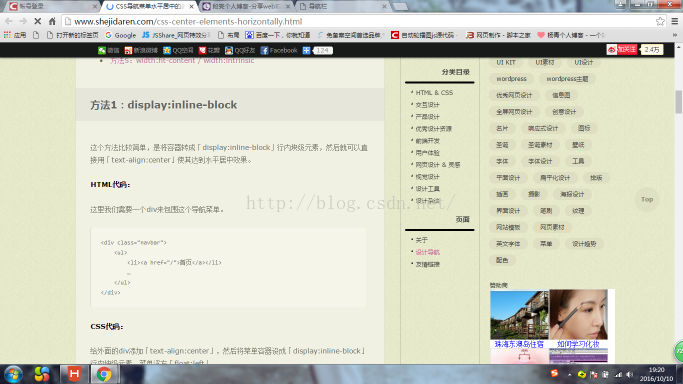This screenshot has width=683, height=384.
Task: Open the 百度一下 bookmark
Action: click(x=277, y=35)
